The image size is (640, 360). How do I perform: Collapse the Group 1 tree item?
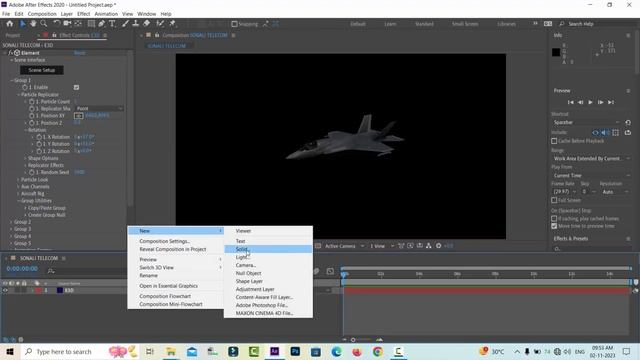tap(11, 80)
